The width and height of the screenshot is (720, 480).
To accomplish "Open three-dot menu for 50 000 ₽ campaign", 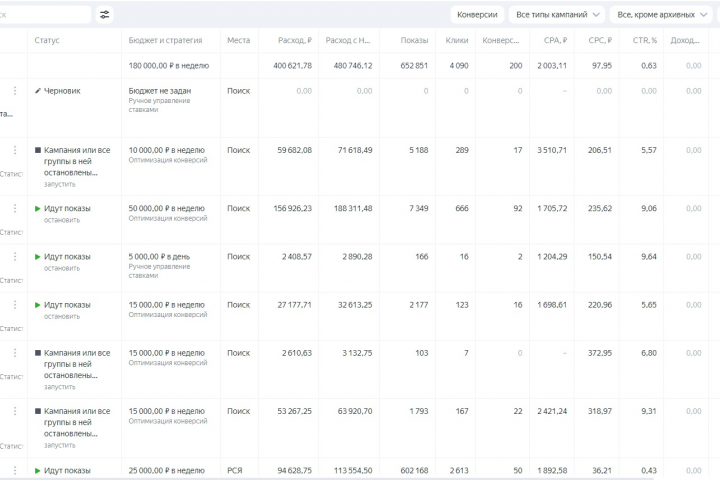I will click(14, 208).
